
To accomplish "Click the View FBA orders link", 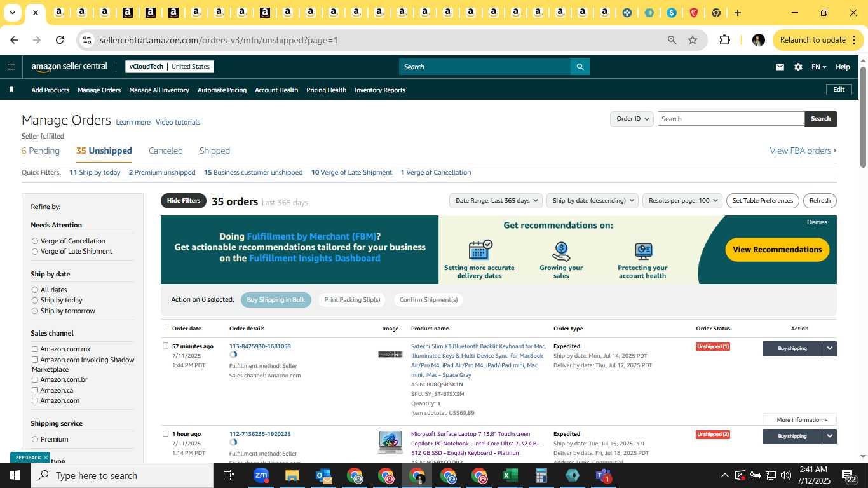I will (803, 151).
